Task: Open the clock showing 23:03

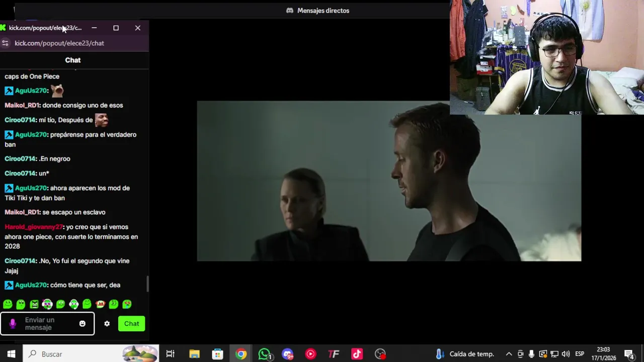Action: click(x=603, y=354)
